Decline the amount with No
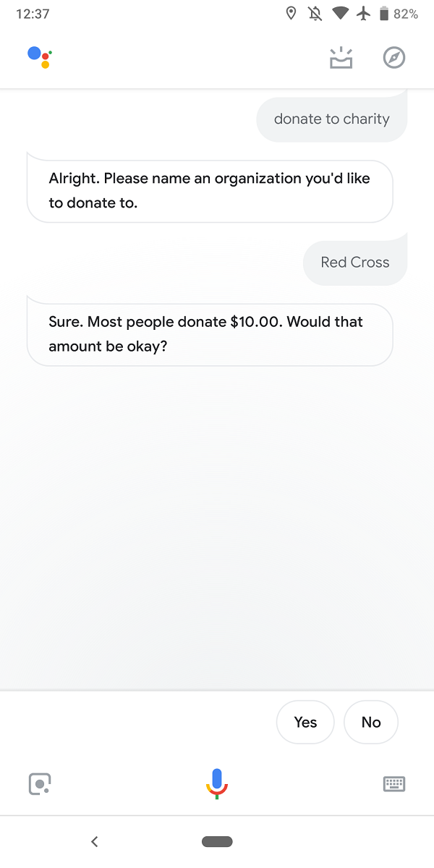 pyautogui.click(x=371, y=722)
